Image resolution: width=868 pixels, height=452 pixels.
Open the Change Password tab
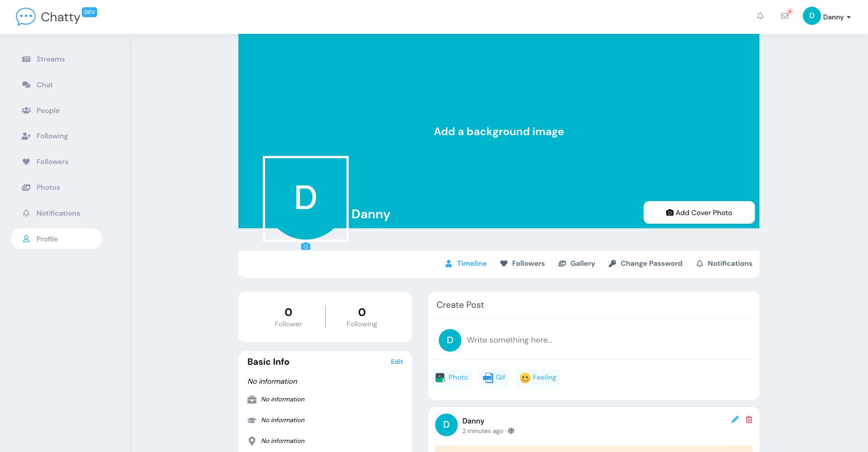click(645, 264)
